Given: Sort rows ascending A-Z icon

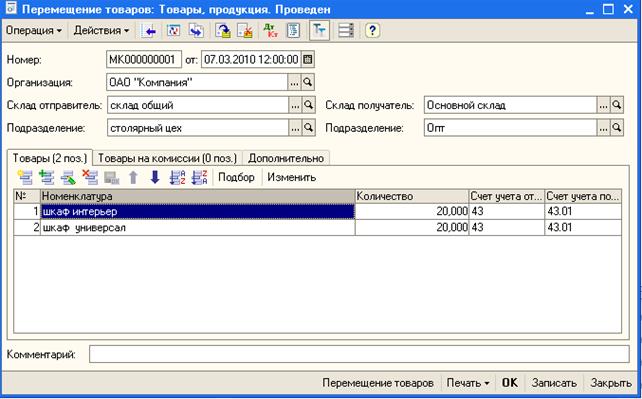Looking at the screenshot, I should pos(177,178).
